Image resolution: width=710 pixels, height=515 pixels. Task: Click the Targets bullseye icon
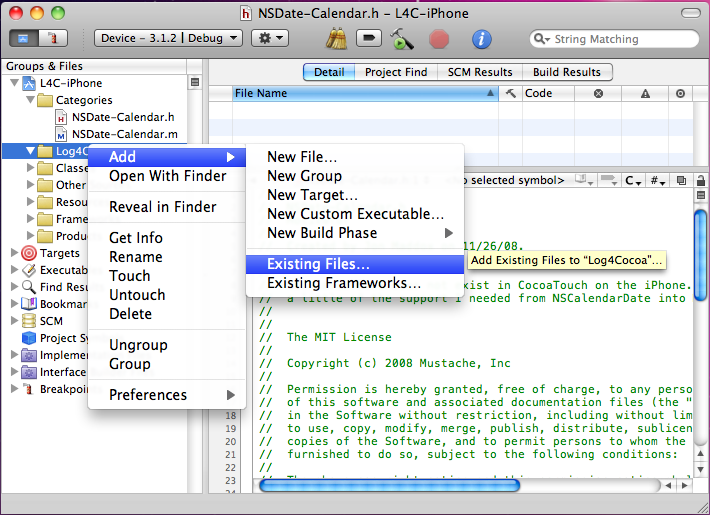pyautogui.click(x=29, y=253)
